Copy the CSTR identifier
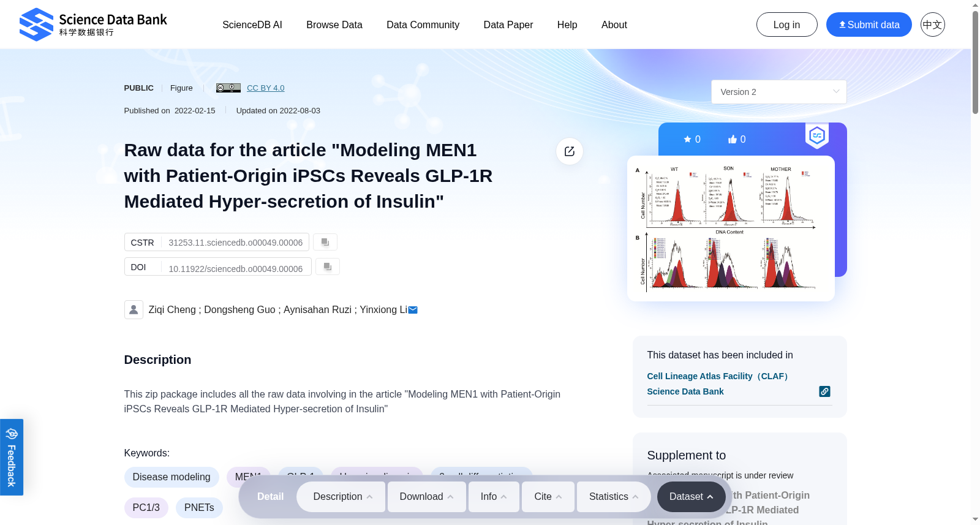The width and height of the screenshot is (980, 525). coord(325,242)
